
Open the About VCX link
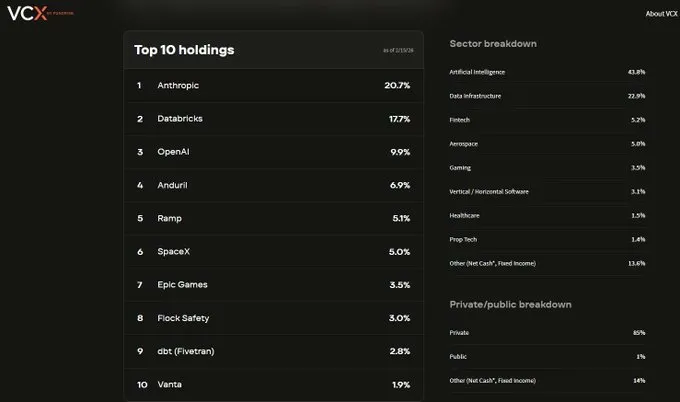(661, 14)
